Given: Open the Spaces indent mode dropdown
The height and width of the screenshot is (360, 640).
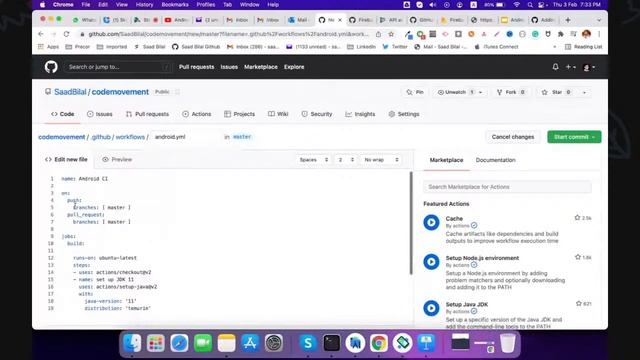Looking at the screenshot, I should pos(313,160).
